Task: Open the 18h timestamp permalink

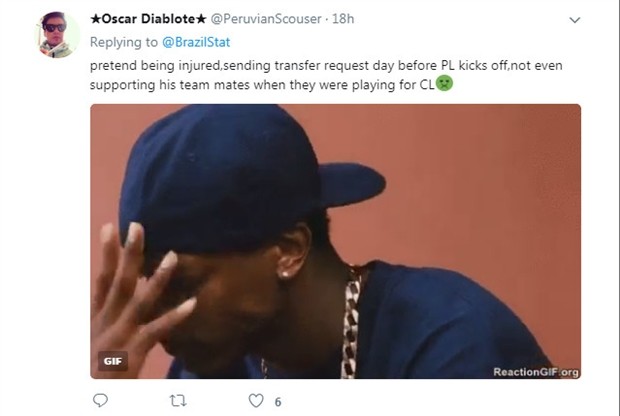Action: click(343, 19)
